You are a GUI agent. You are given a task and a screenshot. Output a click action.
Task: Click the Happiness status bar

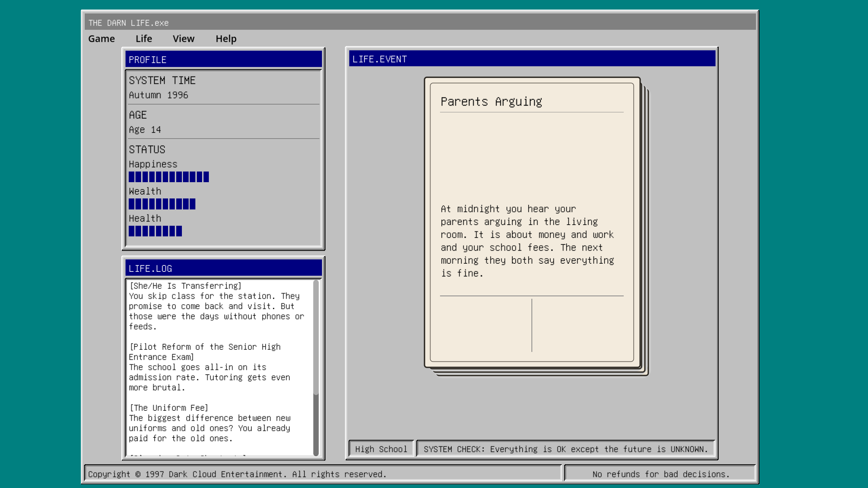click(169, 177)
